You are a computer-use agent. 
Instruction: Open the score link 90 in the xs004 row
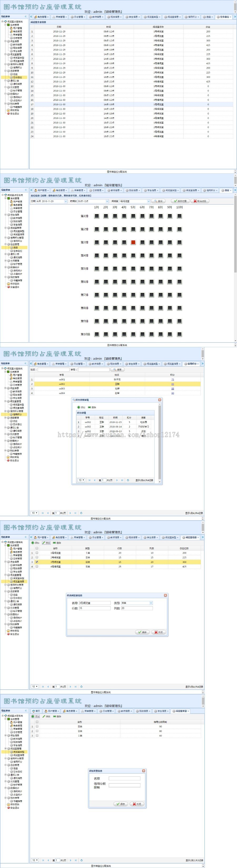(x=172, y=393)
